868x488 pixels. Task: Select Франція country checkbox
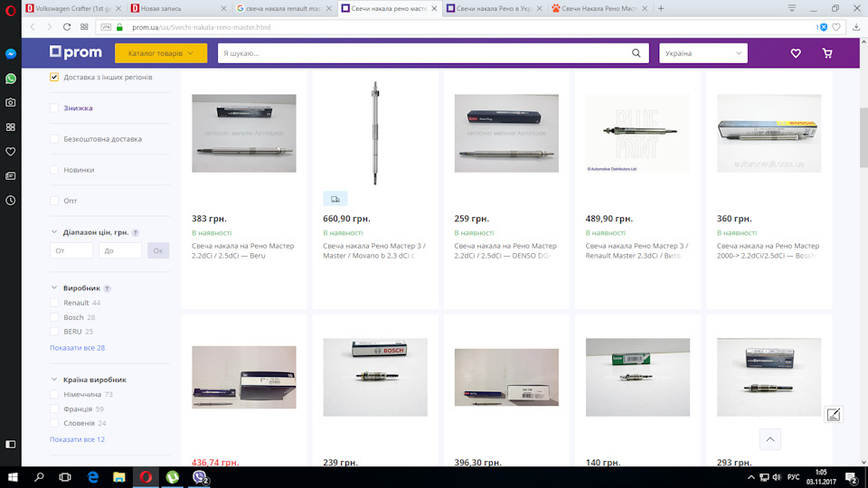click(x=53, y=408)
